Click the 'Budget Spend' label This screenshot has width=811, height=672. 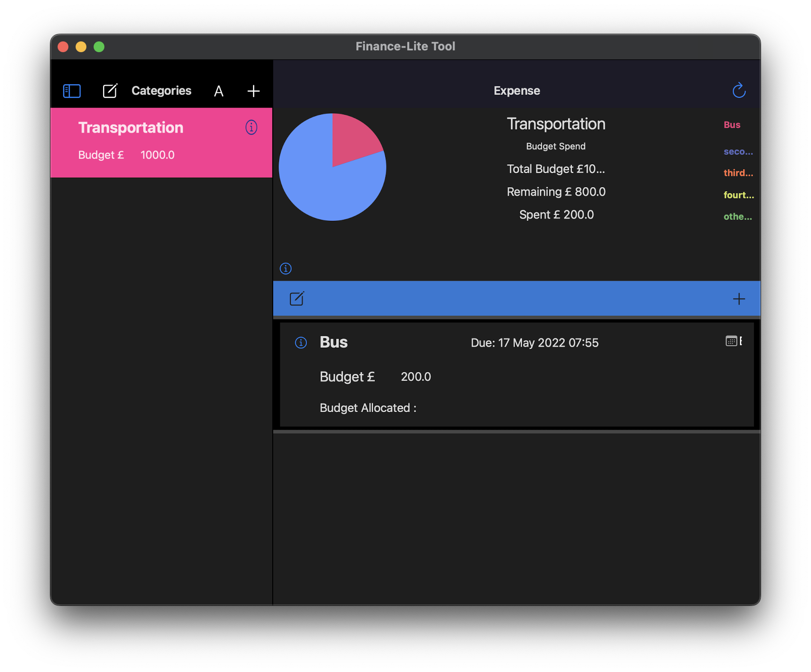click(x=556, y=146)
